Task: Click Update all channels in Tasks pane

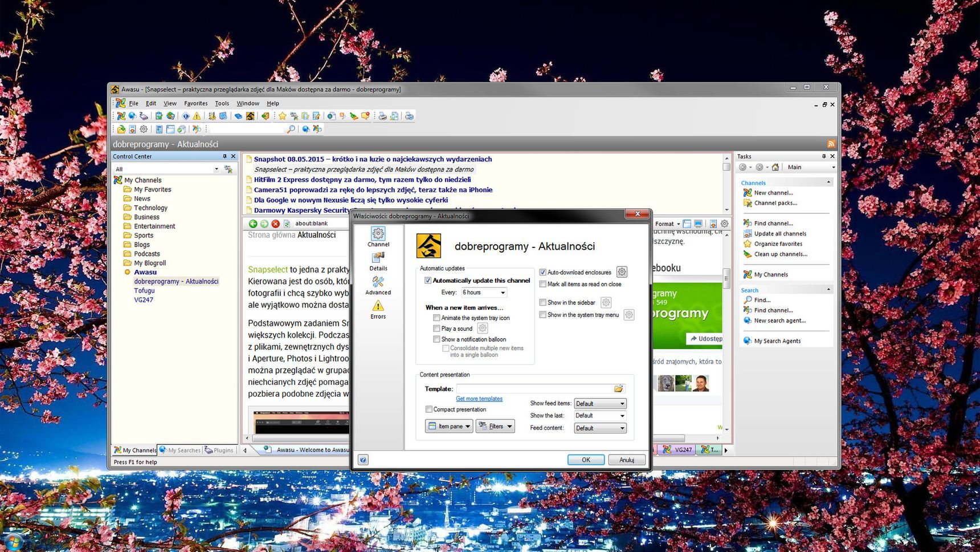Action: point(780,234)
